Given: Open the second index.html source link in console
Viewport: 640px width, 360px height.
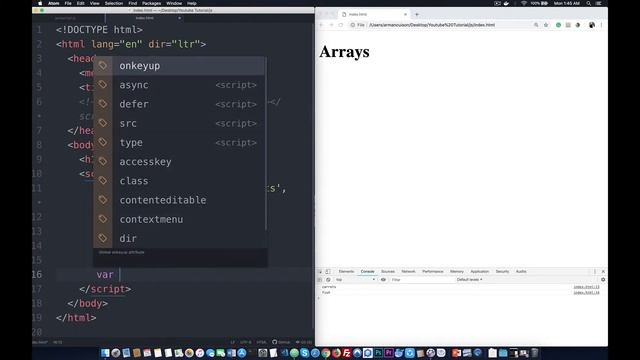Looking at the screenshot, I should [x=587, y=292].
